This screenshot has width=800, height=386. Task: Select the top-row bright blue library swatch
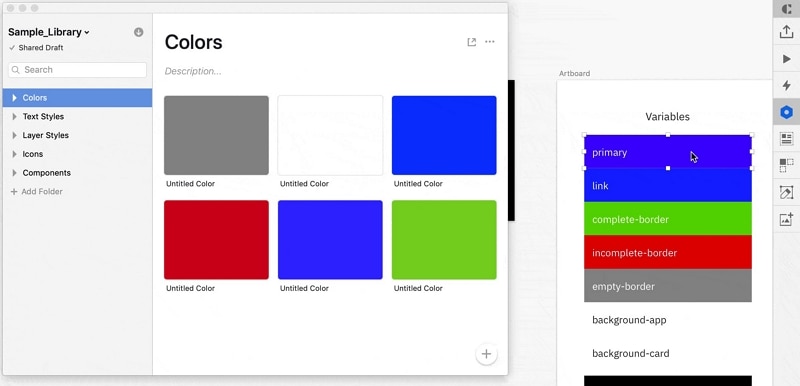(x=444, y=135)
